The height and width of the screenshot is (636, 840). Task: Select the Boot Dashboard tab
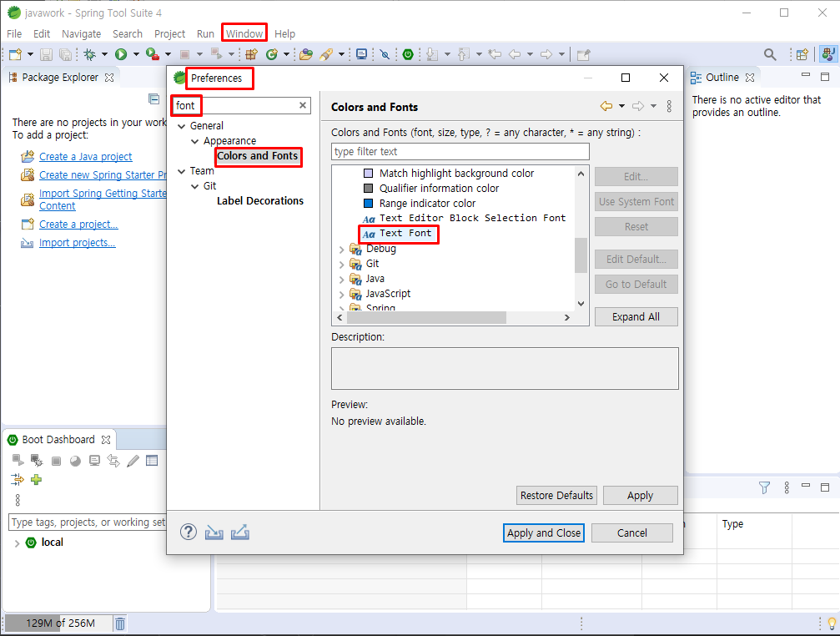pos(58,439)
